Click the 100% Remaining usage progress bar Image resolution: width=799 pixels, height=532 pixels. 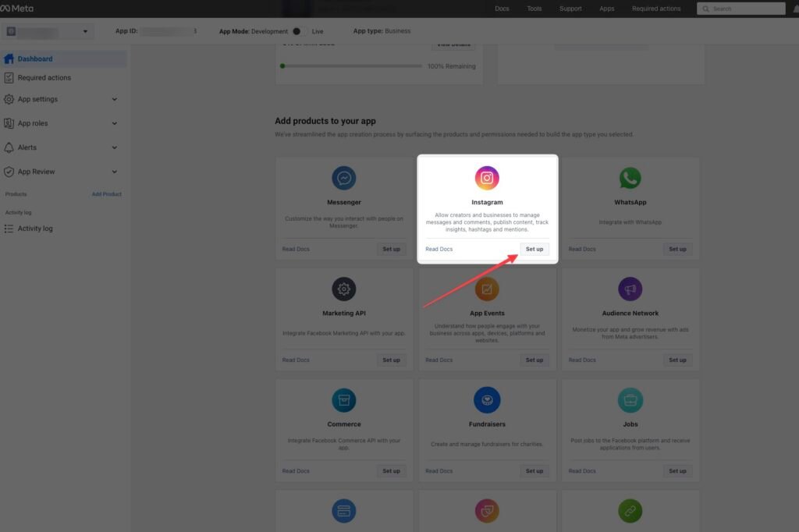pos(351,66)
